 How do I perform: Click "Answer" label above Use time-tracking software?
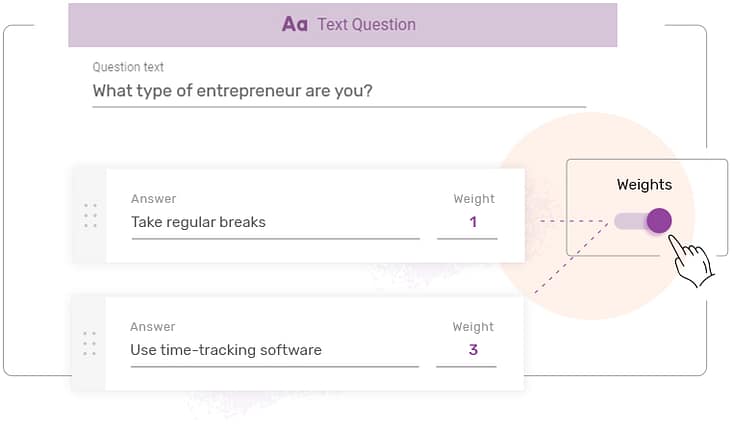tap(153, 327)
